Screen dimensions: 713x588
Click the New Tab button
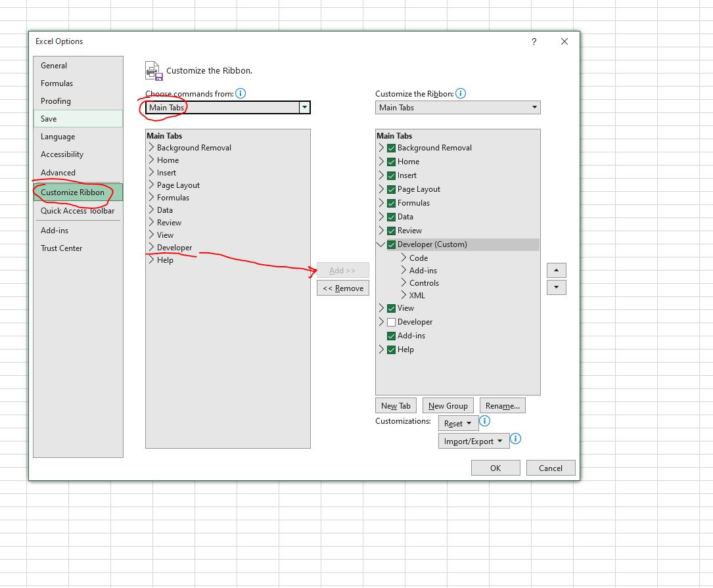[x=396, y=405]
